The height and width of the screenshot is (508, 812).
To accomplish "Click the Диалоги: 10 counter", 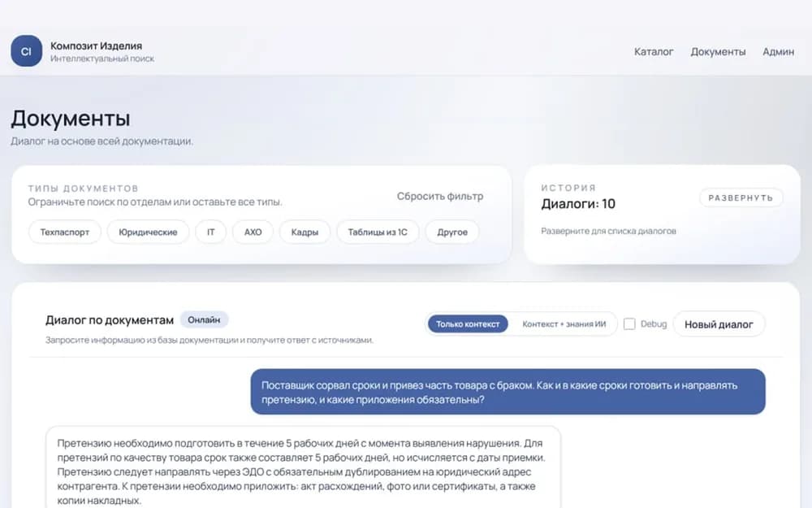I will pyautogui.click(x=578, y=204).
